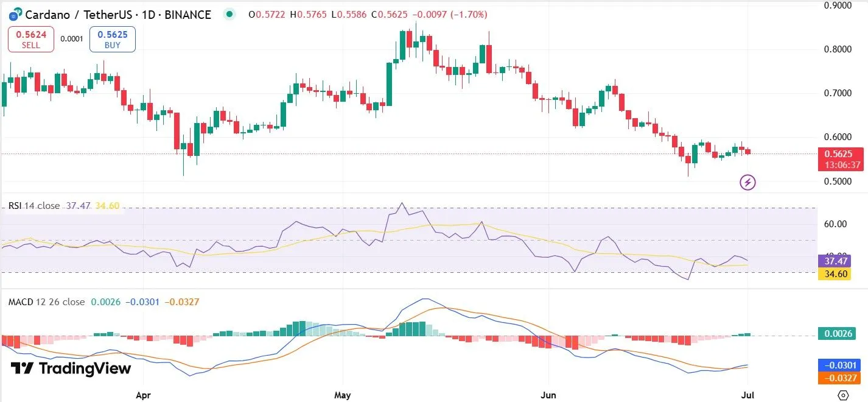Click the red 0.5625 last price tag
This screenshot has height=402, width=868.
840,154
